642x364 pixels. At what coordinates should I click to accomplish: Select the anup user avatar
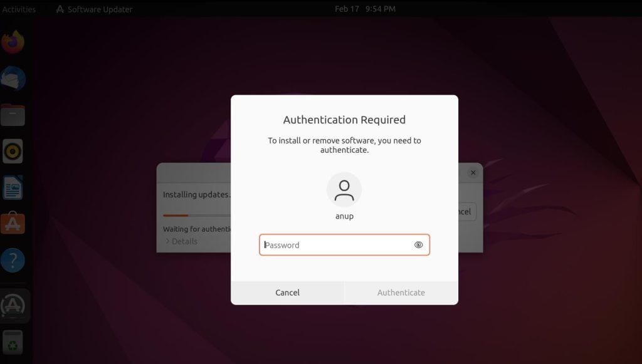(x=344, y=189)
